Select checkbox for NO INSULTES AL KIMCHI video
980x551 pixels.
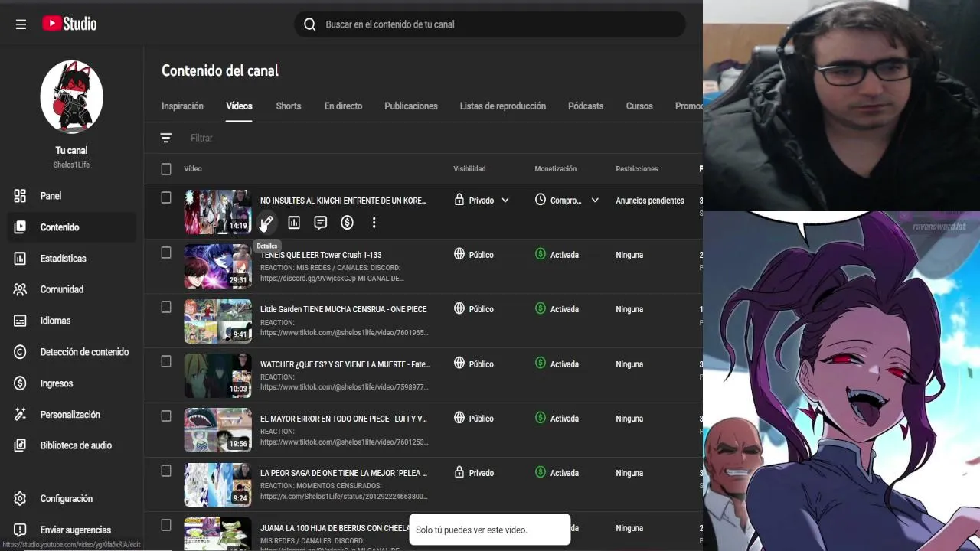(166, 198)
